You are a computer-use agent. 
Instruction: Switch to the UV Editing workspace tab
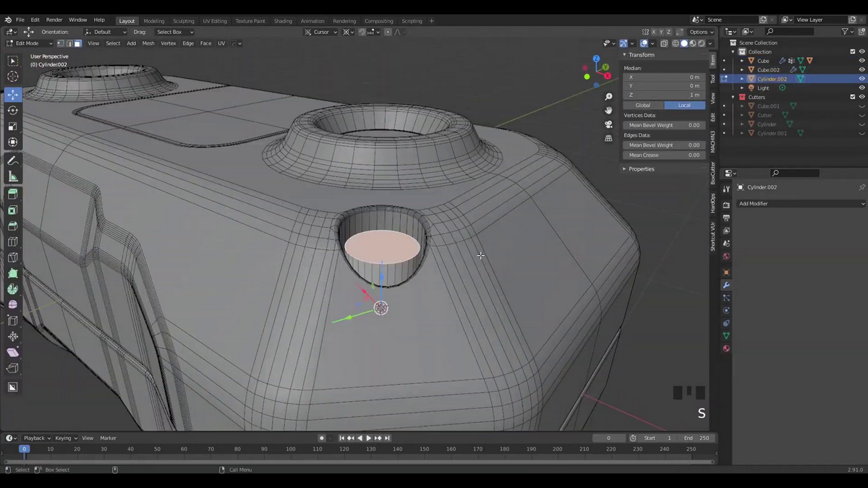tap(215, 21)
